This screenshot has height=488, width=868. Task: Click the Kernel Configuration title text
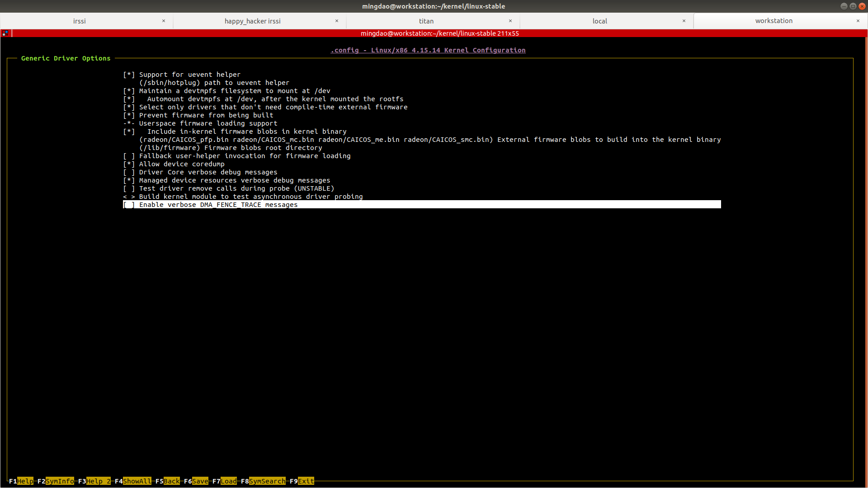428,50
